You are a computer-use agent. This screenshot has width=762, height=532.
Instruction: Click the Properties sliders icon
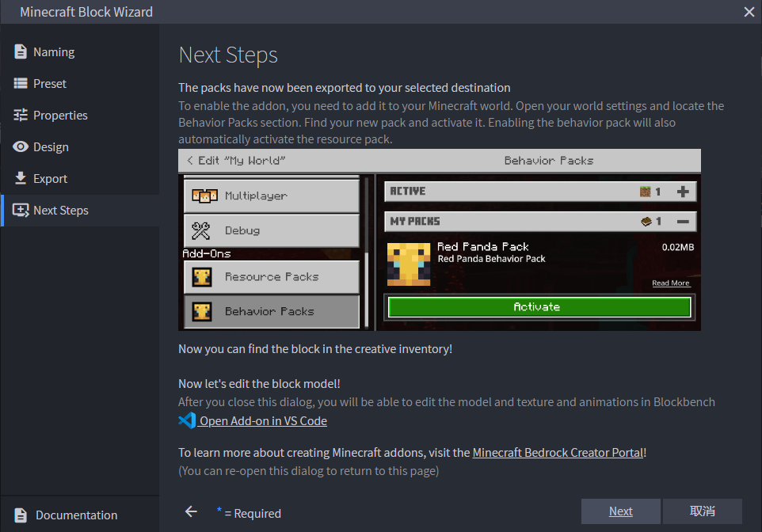point(21,115)
